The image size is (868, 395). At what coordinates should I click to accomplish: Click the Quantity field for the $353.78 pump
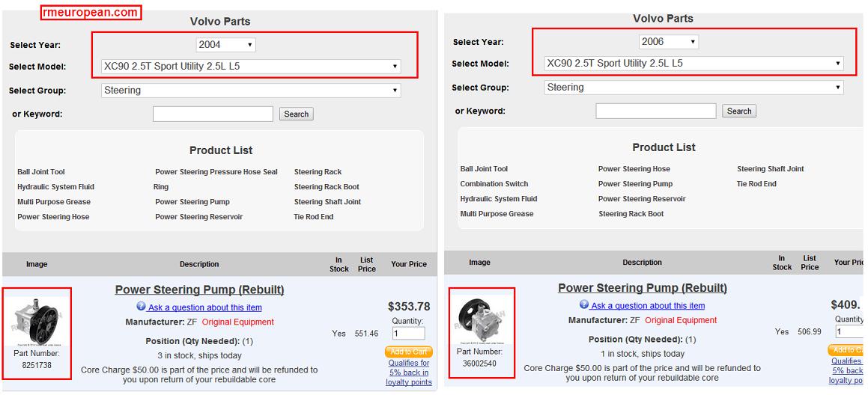click(x=408, y=334)
